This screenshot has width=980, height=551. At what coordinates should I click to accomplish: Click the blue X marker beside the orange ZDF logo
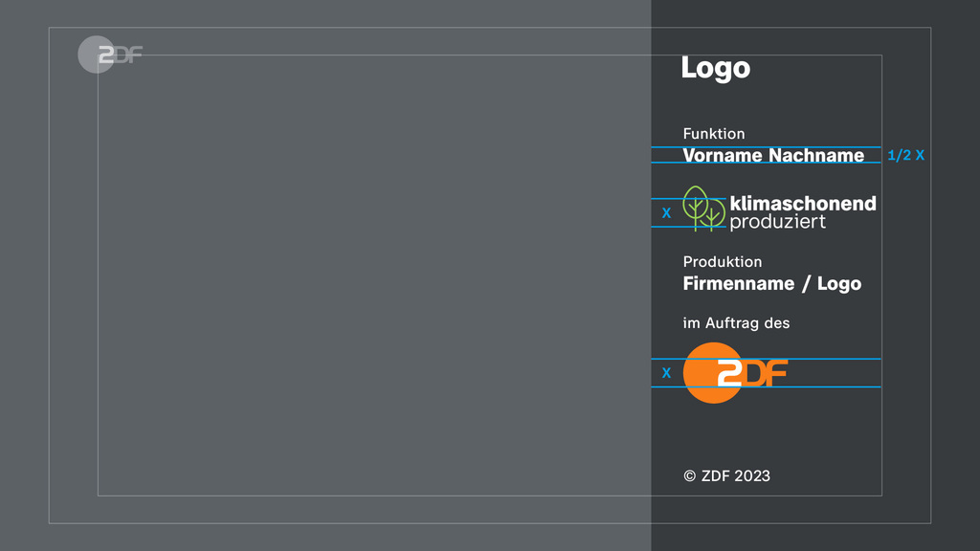pyautogui.click(x=666, y=373)
